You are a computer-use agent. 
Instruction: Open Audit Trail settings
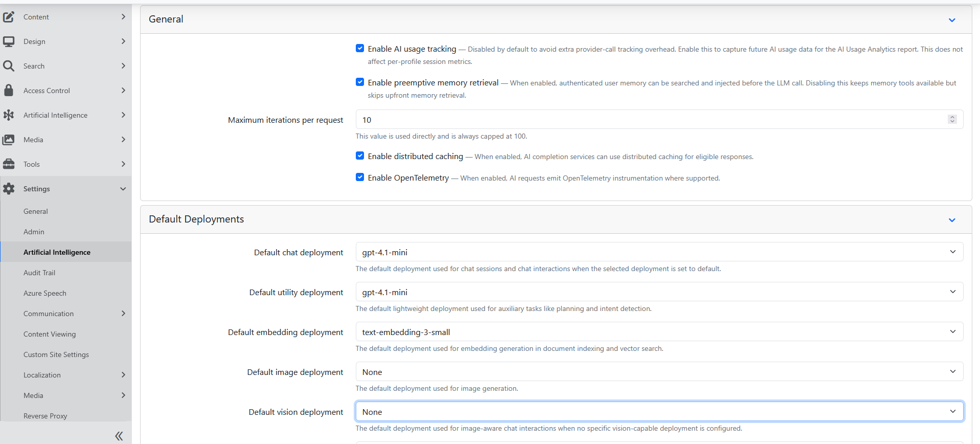tap(39, 273)
